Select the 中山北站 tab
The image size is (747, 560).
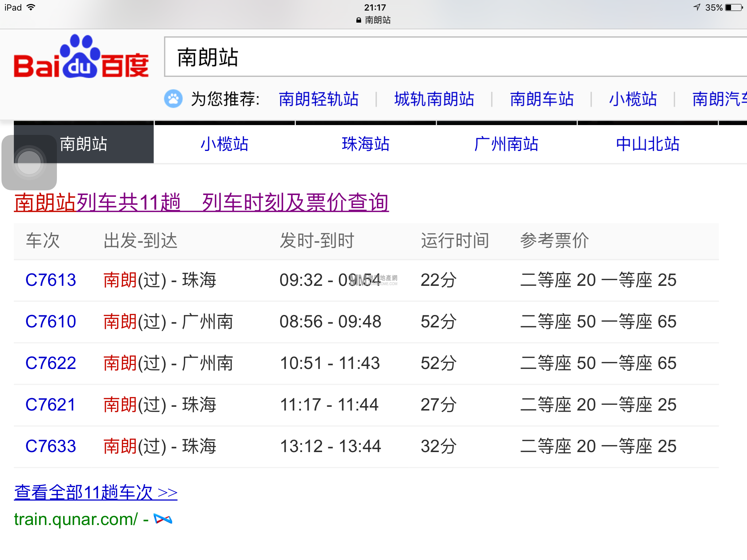pos(647,144)
